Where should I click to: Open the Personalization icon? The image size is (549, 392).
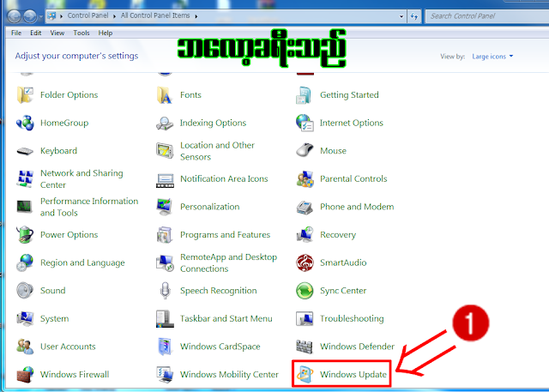click(165, 207)
